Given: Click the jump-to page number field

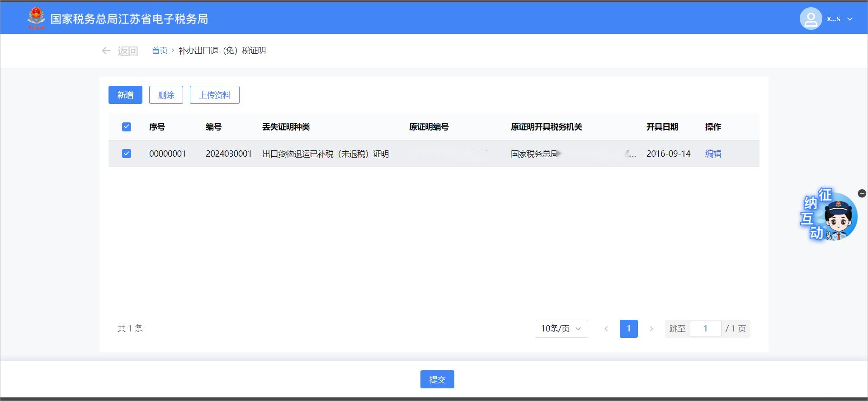Looking at the screenshot, I should [x=705, y=329].
